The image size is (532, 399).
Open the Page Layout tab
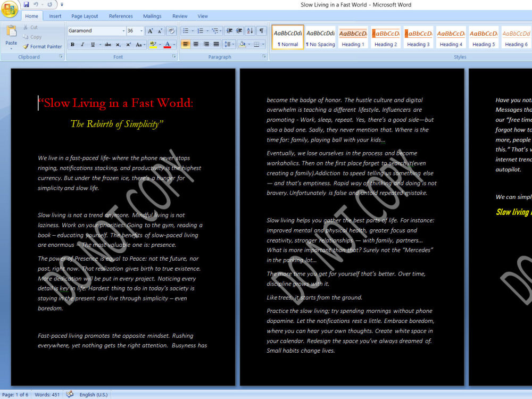coord(85,16)
